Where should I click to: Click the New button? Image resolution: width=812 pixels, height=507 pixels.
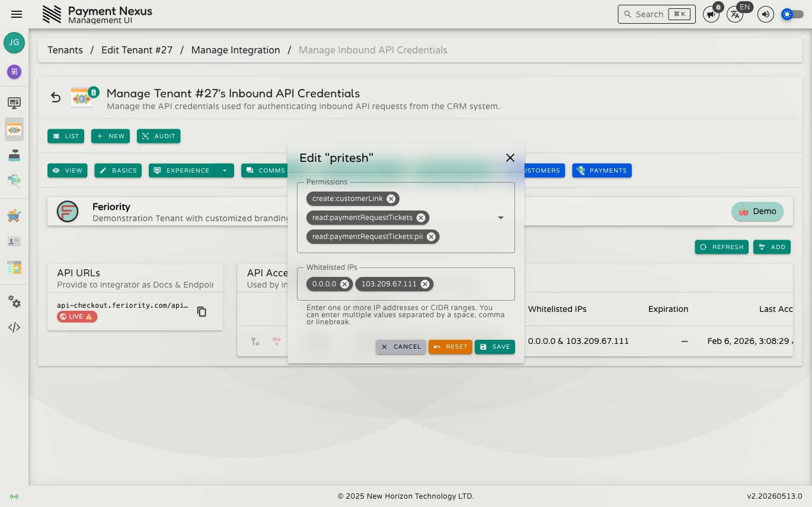point(110,136)
